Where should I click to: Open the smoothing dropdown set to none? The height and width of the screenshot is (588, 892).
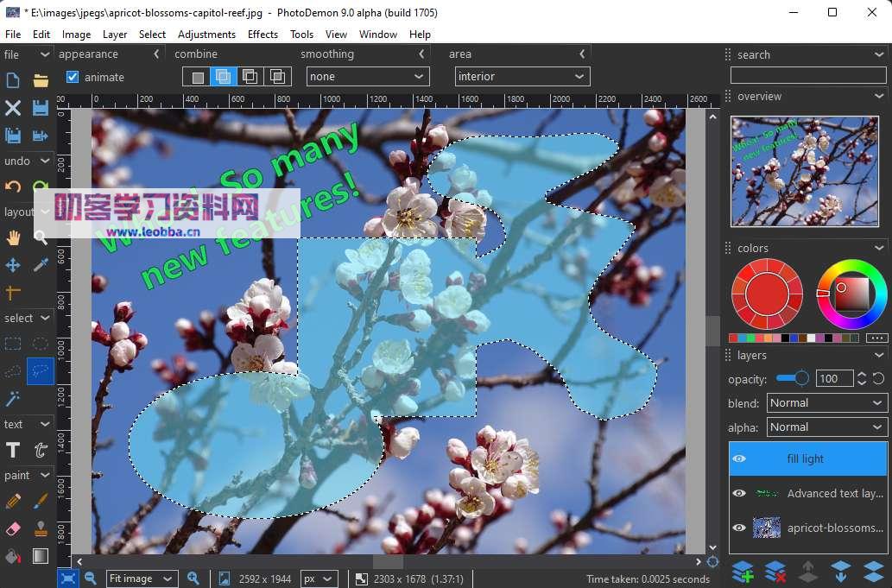367,76
